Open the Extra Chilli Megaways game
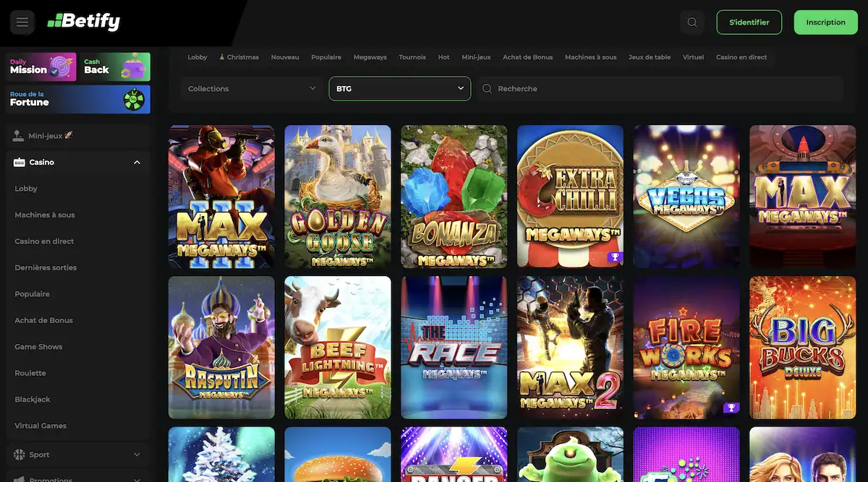This screenshot has width=868, height=482. [570, 197]
